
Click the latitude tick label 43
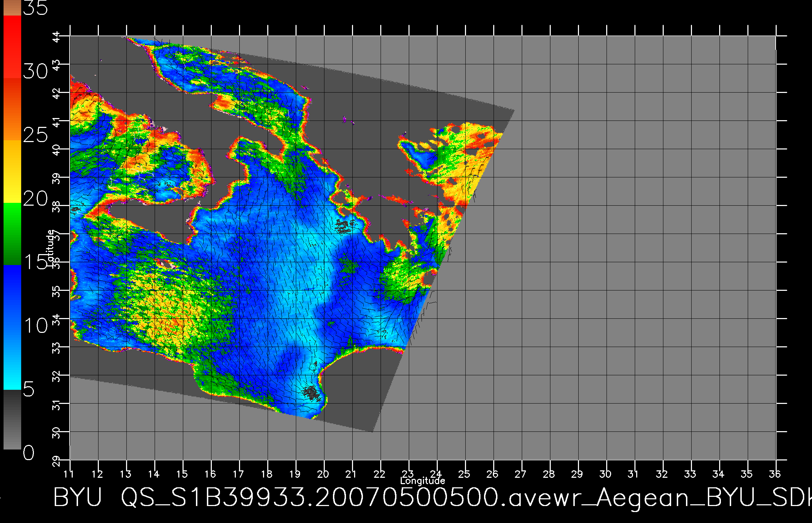pyautogui.click(x=56, y=65)
